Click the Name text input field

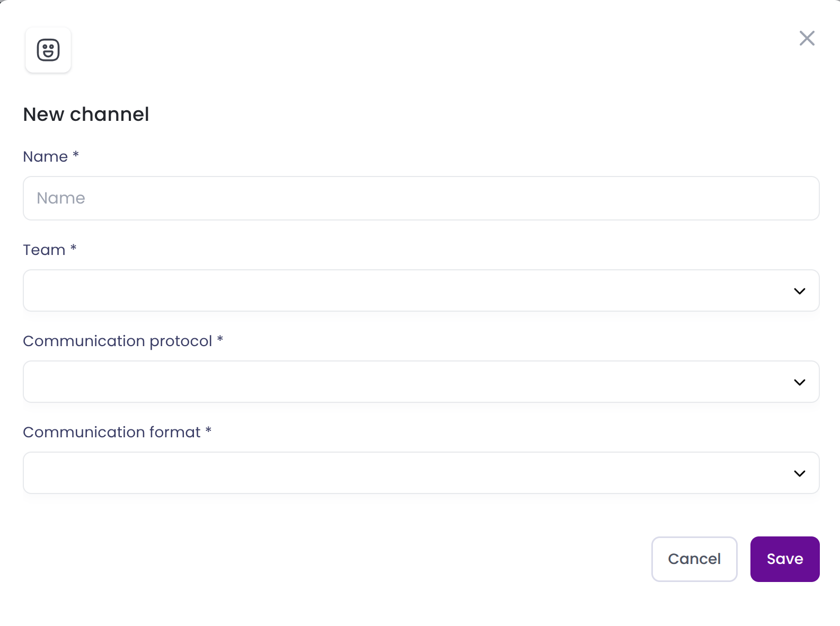tap(421, 198)
